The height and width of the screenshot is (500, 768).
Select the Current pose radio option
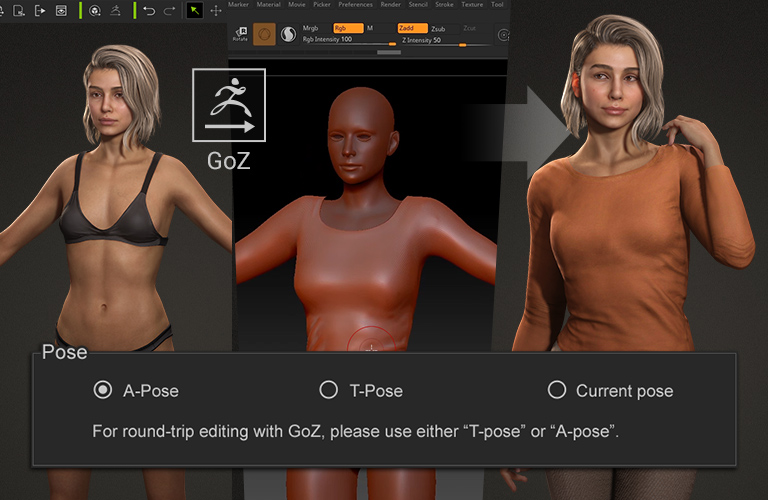558,390
